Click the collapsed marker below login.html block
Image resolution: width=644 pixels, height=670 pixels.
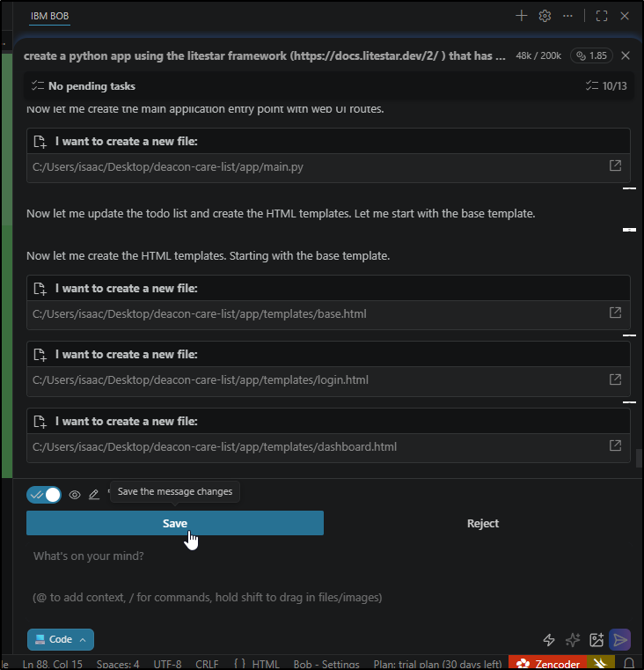coord(629,402)
